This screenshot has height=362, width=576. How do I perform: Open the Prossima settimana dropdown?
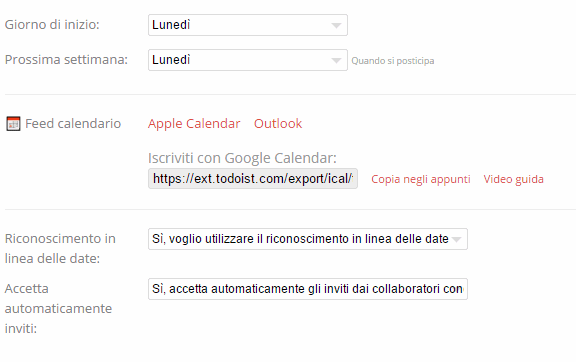click(248, 60)
